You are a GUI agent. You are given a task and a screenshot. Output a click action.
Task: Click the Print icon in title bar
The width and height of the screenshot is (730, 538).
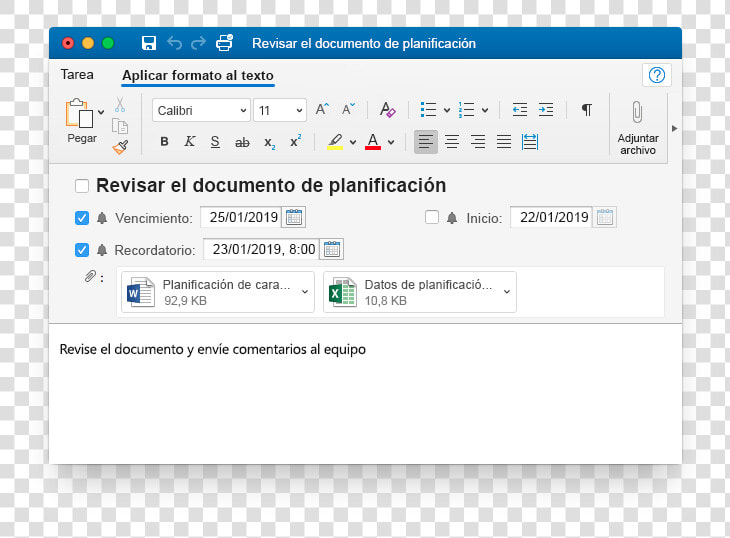tap(224, 43)
